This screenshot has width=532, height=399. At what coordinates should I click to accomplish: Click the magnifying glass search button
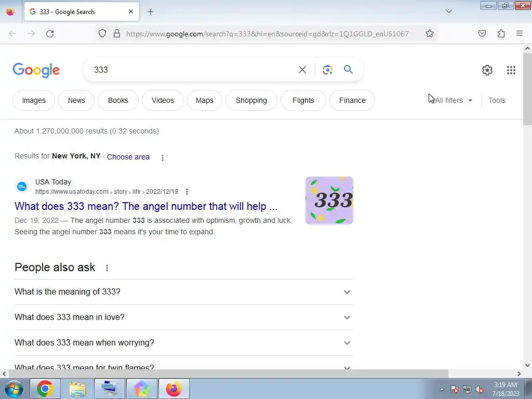coord(348,70)
